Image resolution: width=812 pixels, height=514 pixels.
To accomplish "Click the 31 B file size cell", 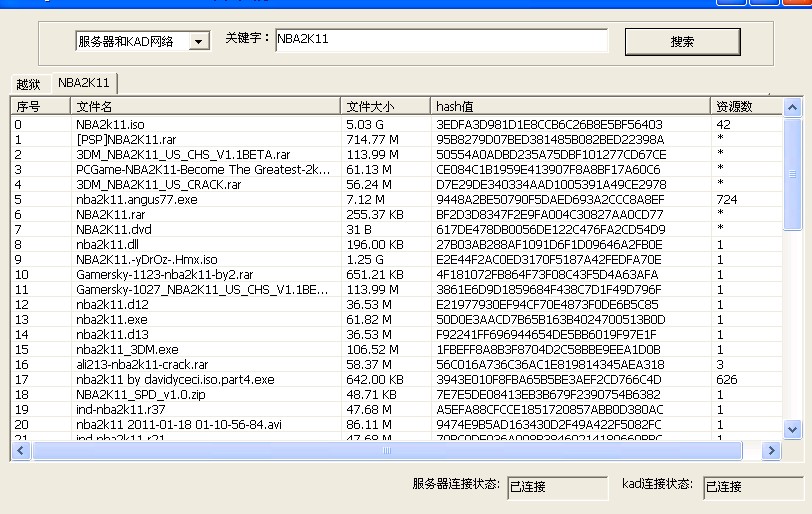I will (x=359, y=229).
